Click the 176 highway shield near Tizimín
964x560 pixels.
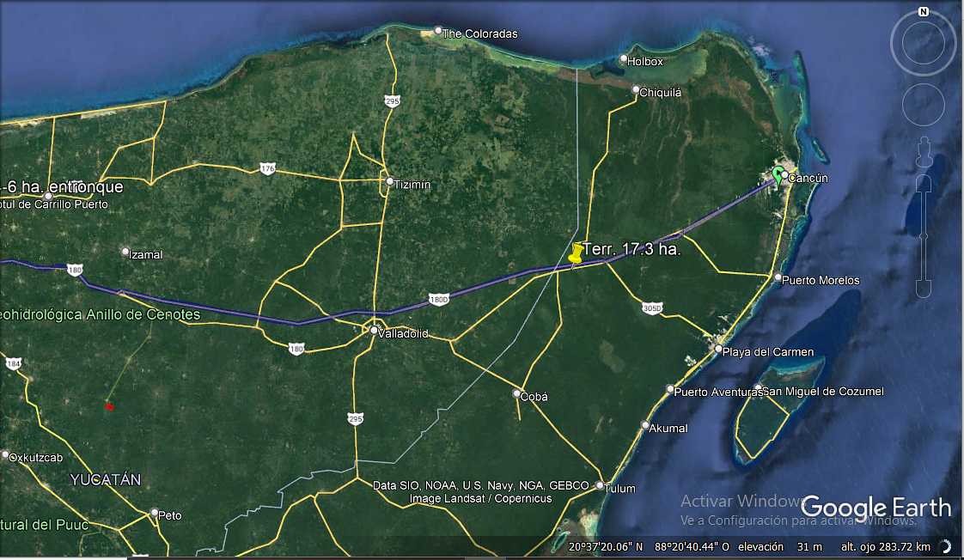267,168
